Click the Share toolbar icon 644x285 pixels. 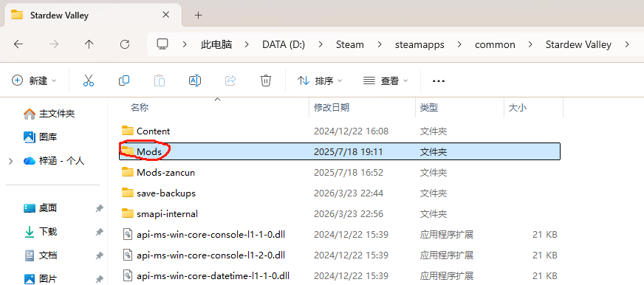tap(230, 80)
